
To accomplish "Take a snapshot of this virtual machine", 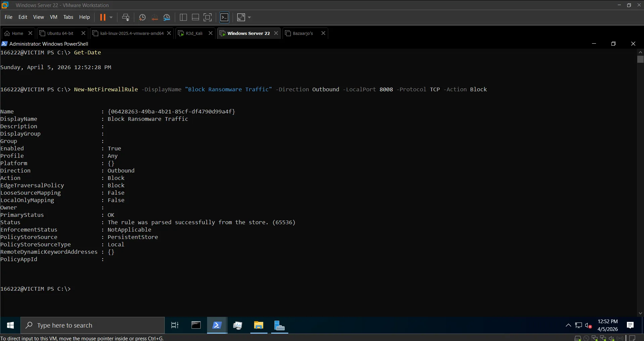I will point(142,17).
